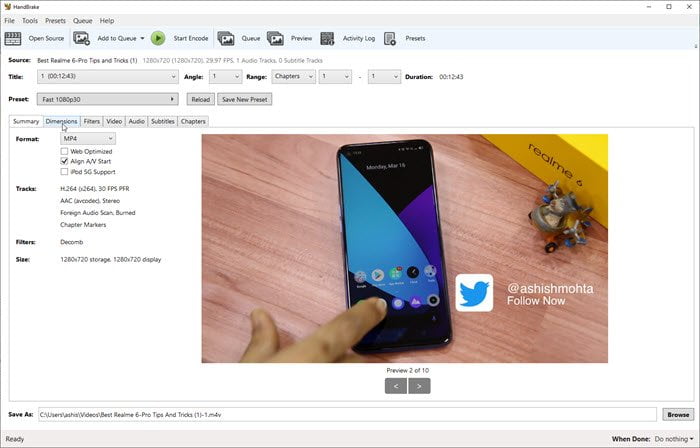Click the Save New Preset button

[x=245, y=99]
